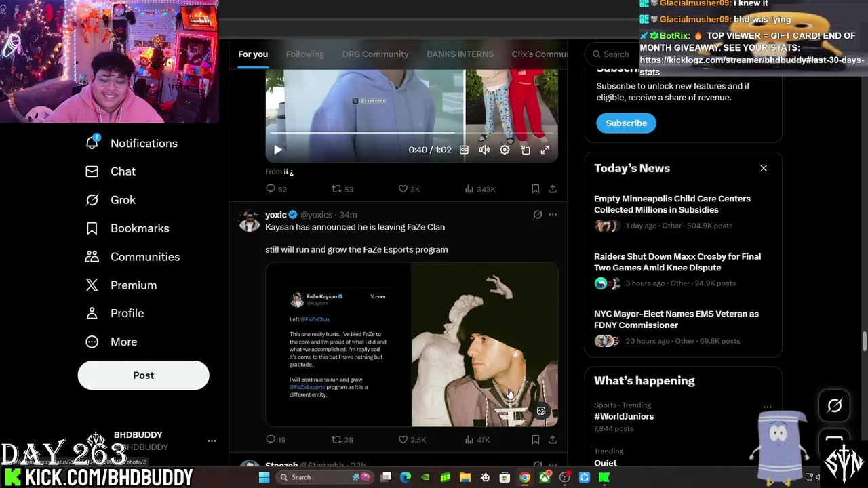Image resolution: width=868 pixels, height=488 pixels.
Task: Open the yoxic display name link
Action: (276, 215)
